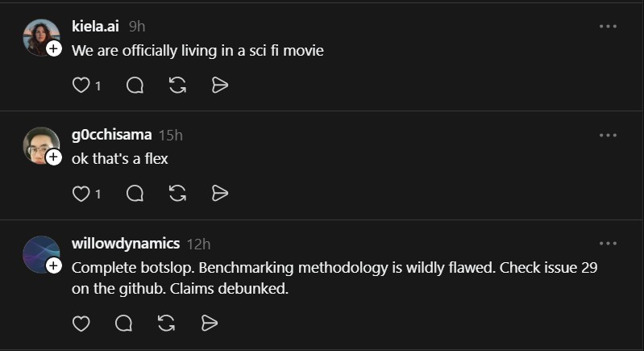Like willowdynamics' botslop post

coord(81,324)
